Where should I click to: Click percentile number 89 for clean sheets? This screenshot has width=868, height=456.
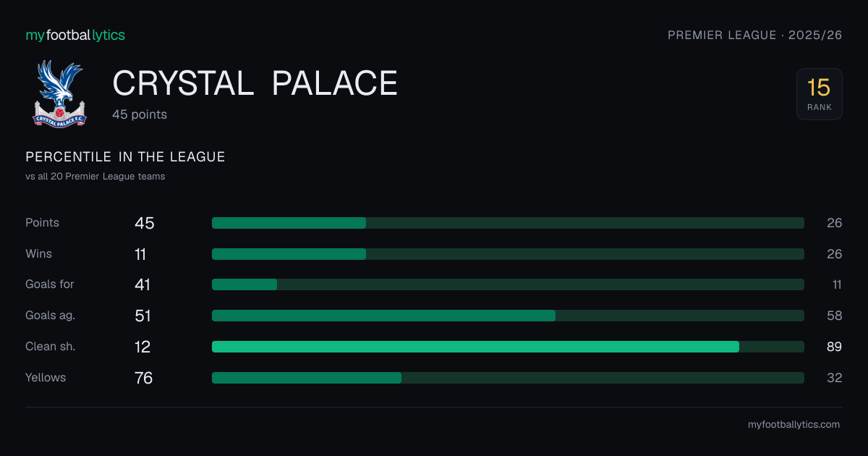(x=835, y=347)
